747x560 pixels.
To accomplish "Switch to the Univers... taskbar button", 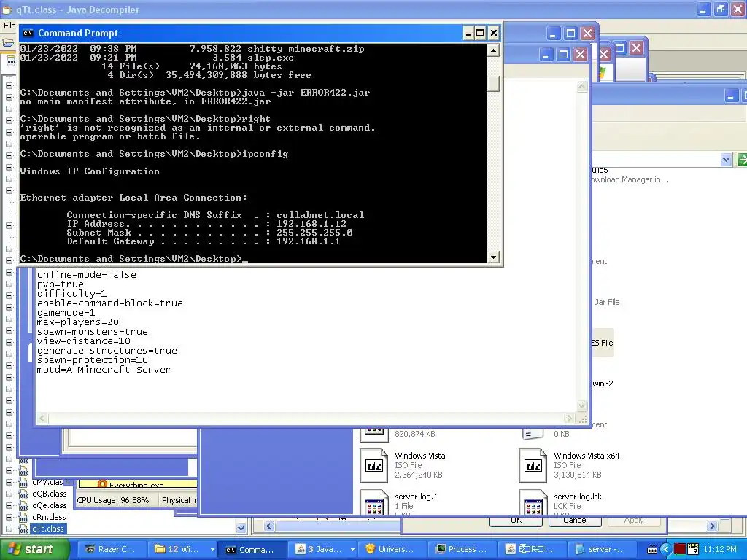I will [390, 550].
